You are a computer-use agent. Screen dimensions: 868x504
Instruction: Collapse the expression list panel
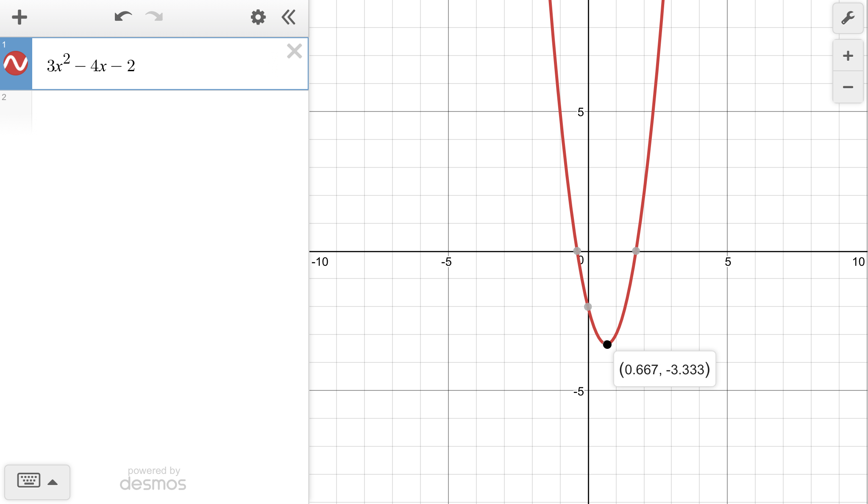pos(289,17)
